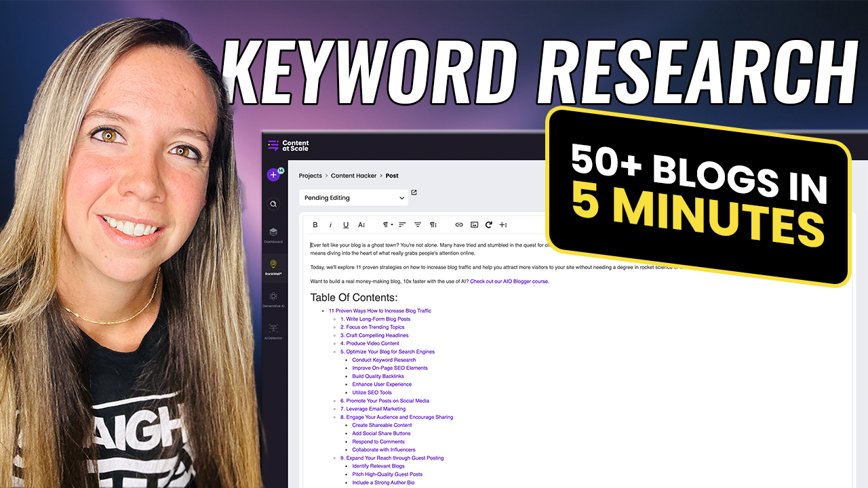Open Dashboard from the sidebar

click(x=273, y=235)
